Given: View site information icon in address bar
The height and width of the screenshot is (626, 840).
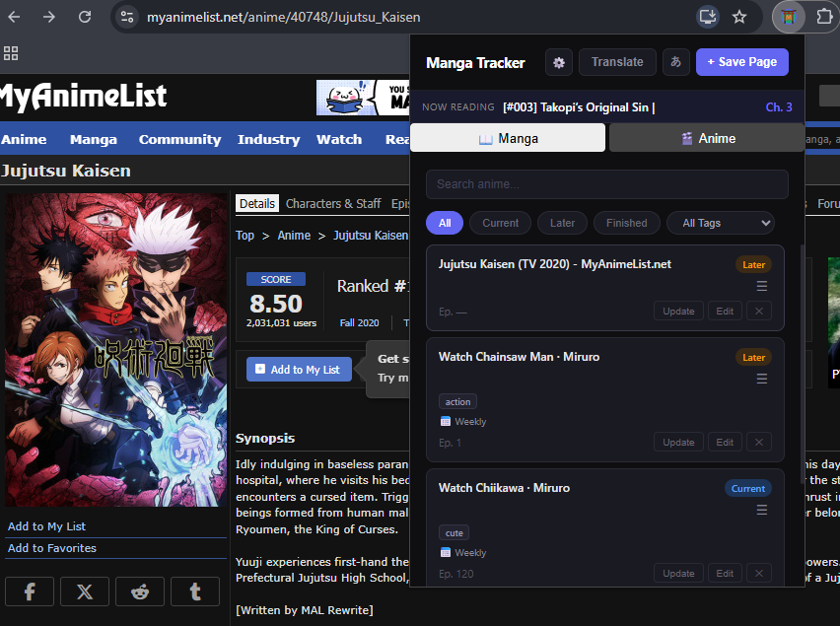Looking at the screenshot, I should point(127,17).
